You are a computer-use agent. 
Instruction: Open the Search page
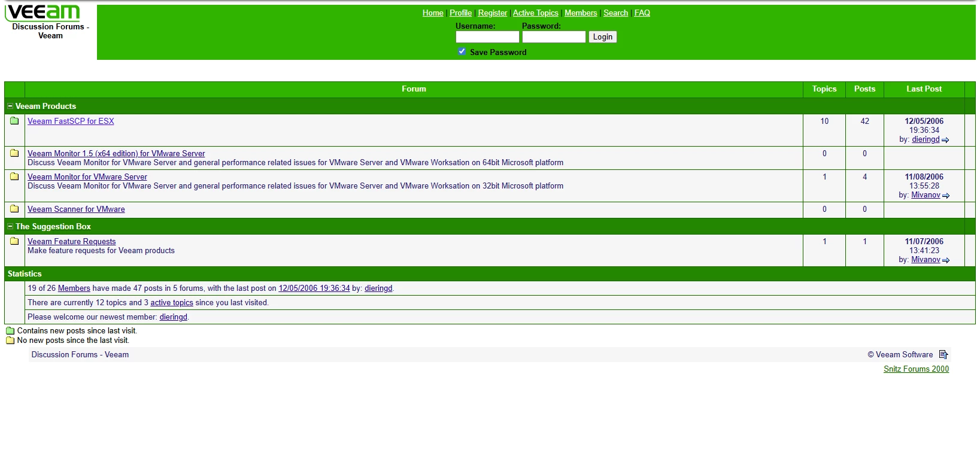(x=615, y=13)
